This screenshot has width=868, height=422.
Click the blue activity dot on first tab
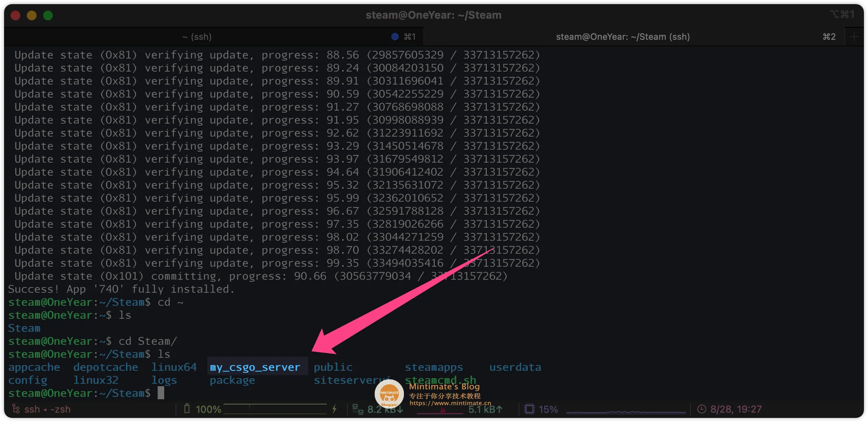pos(395,37)
